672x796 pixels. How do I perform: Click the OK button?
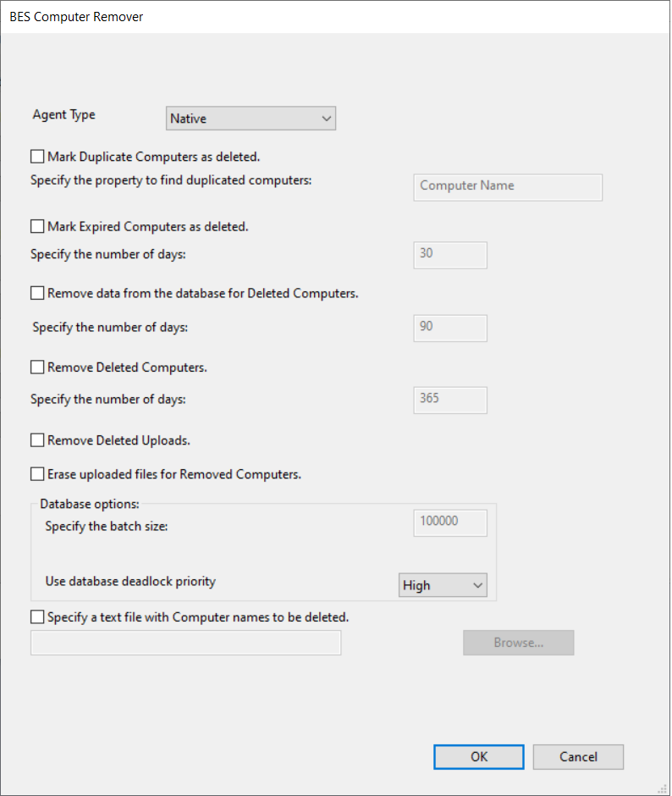coord(479,757)
